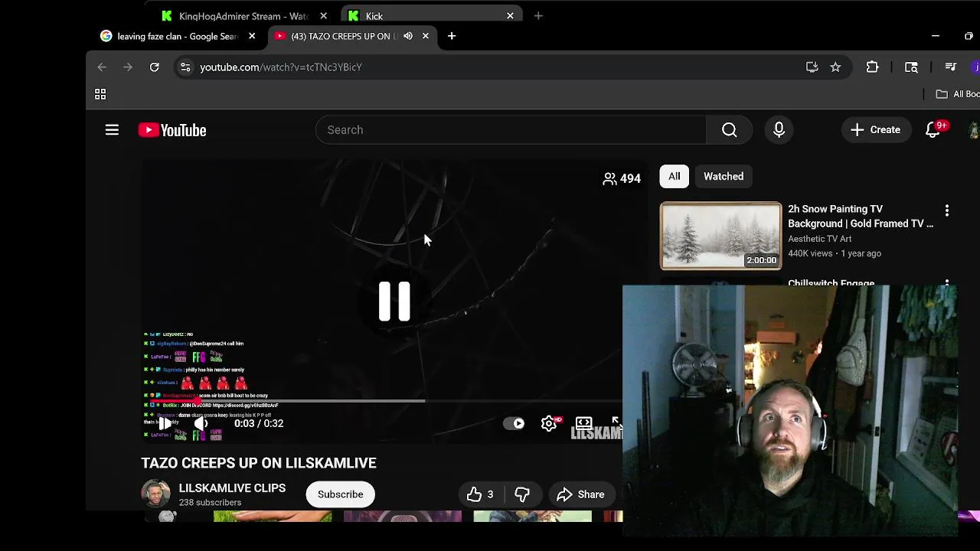Go back in browser history
980x551 pixels.
pos(102,67)
